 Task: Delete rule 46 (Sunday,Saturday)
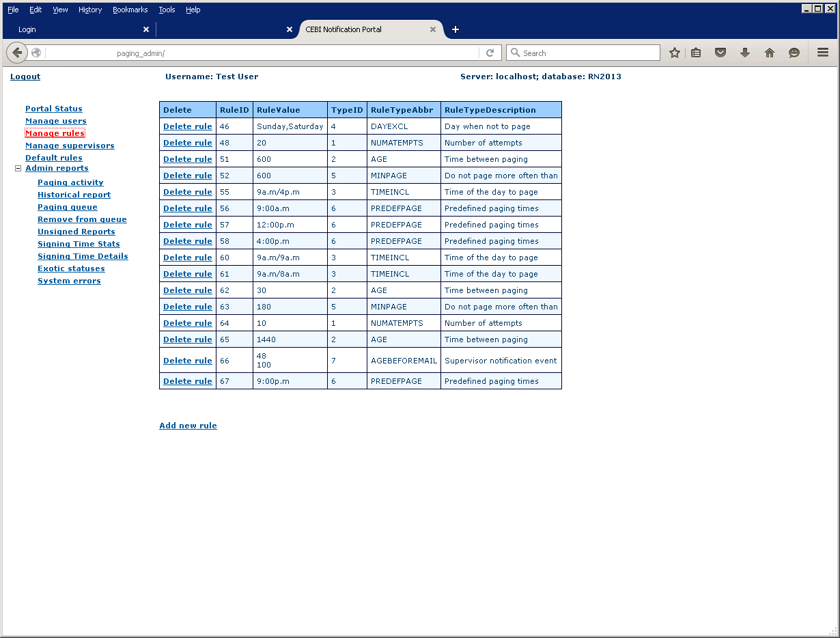coord(188,126)
